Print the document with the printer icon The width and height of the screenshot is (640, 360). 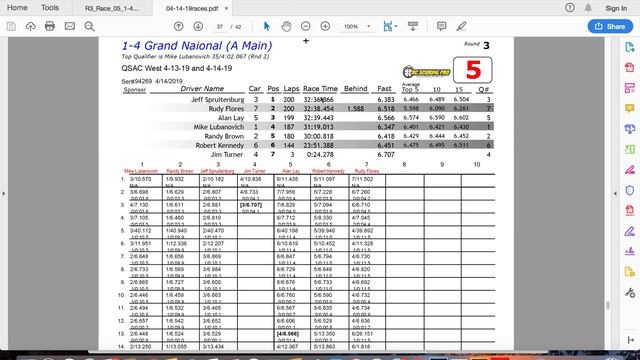[x=50, y=27]
